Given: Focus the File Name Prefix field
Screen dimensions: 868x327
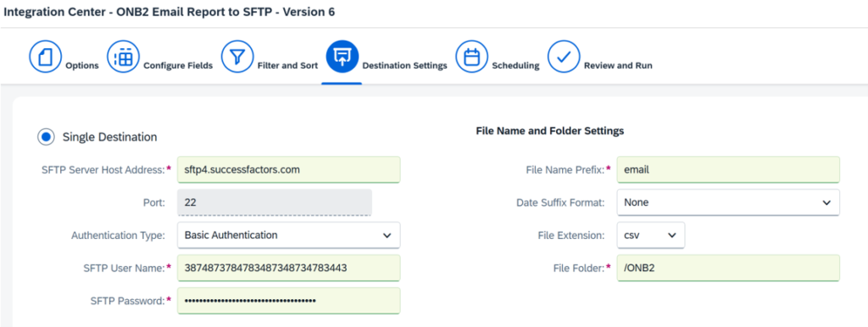Looking at the screenshot, I should coord(728,170).
